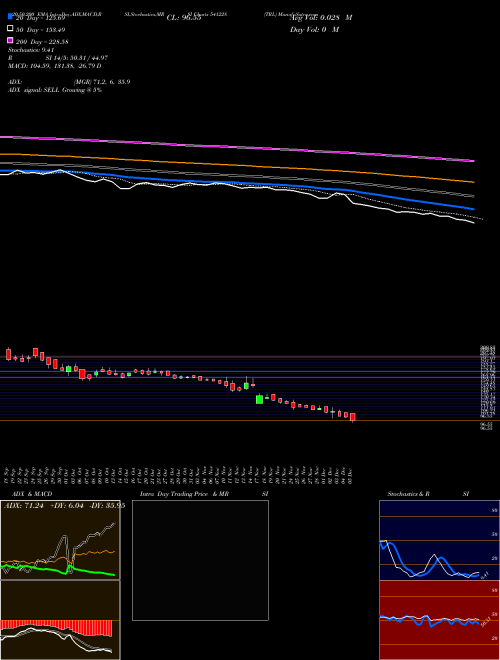The image size is (500, 660).
Task: Select the '200 Day = 228.38' label
Action: 42,41
